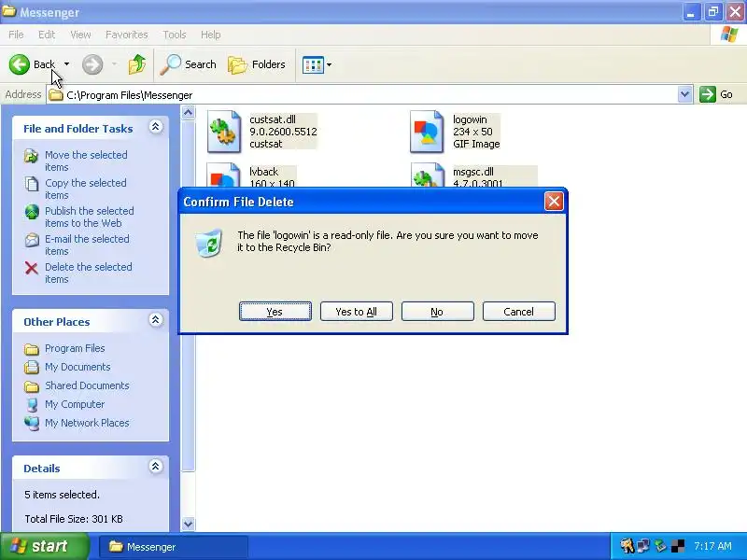Open the Help menu

[211, 35]
